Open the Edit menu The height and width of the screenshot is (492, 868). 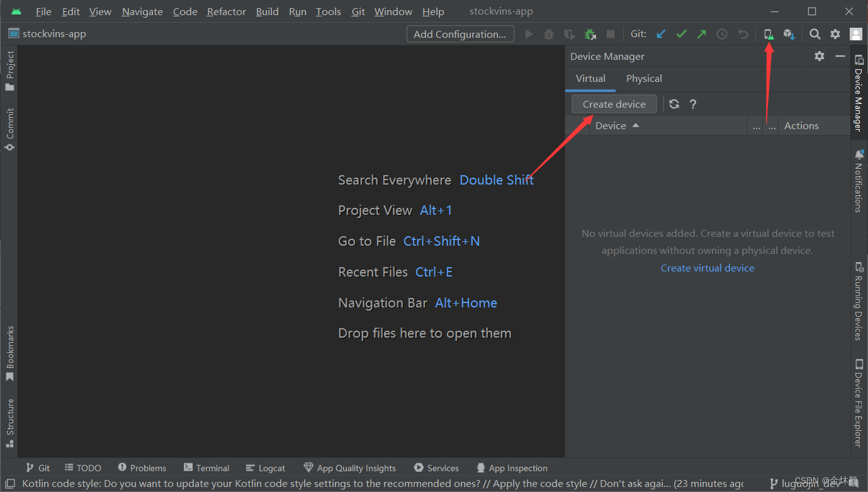71,11
